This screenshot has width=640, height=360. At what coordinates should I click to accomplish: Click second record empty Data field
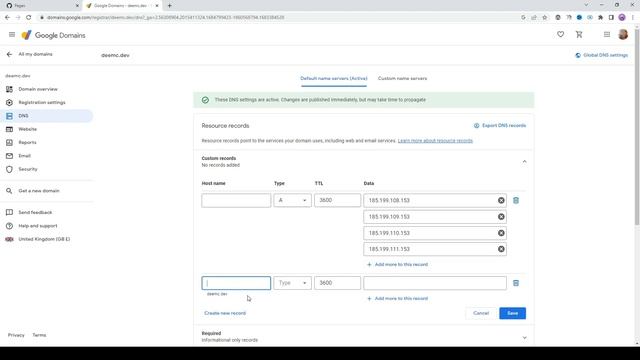(435, 283)
